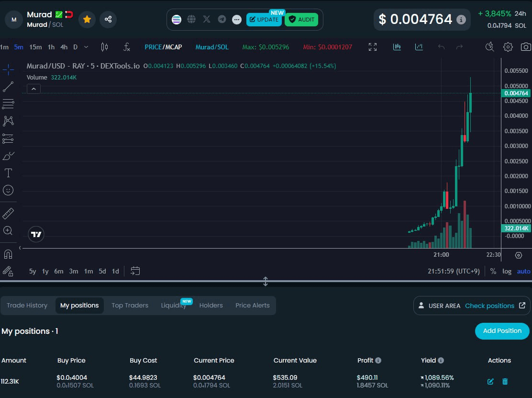Image resolution: width=532 pixels, height=398 pixels.
Task: Open the Top Traders tab
Action: 130,305
